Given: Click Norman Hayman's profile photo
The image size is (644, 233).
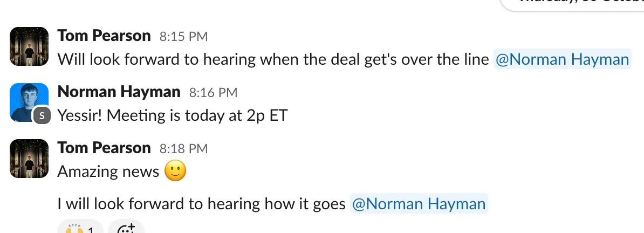Looking at the screenshot, I should pyautogui.click(x=28, y=100).
